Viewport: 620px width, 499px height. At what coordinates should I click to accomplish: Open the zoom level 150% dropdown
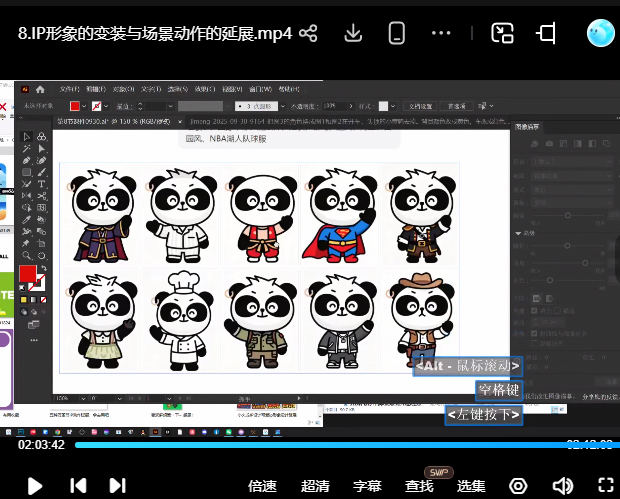[x=83, y=399]
